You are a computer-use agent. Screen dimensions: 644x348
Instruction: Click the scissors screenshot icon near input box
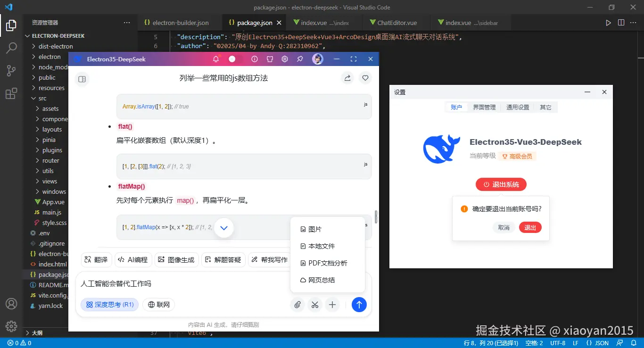[x=315, y=305]
